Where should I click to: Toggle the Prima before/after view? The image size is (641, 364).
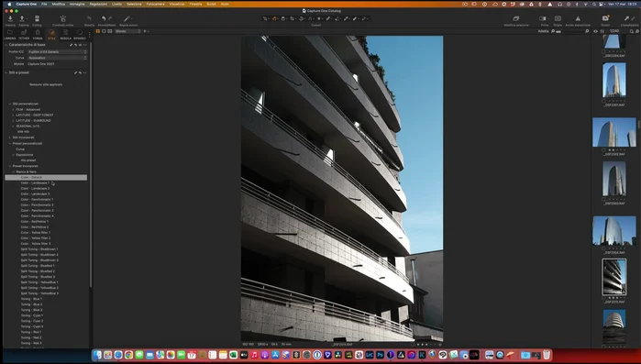(x=543, y=18)
